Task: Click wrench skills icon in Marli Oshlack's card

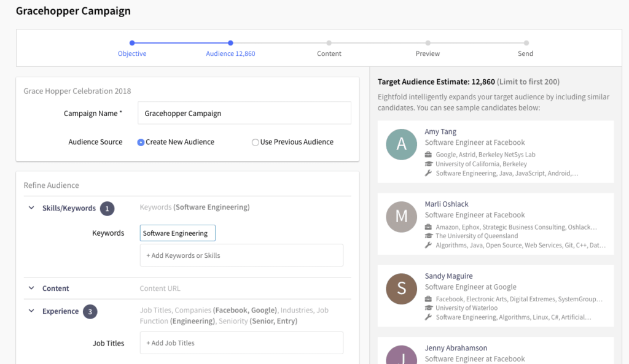Action: click(428, 245)
